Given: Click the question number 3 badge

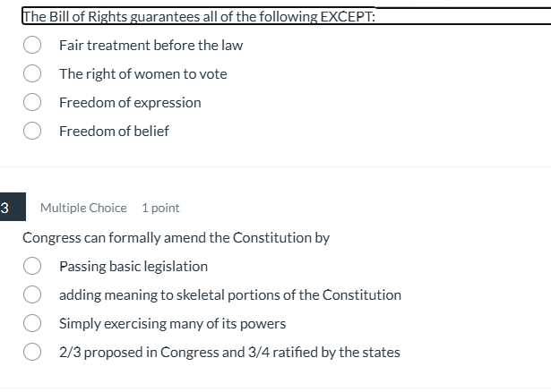Looking at the screenshot, I should (x=5, y=208).
